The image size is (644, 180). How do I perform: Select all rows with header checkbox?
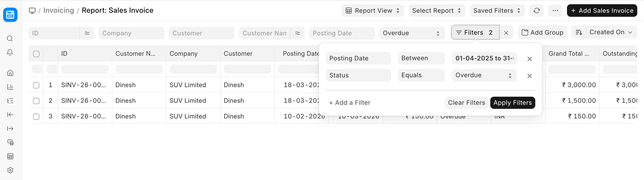36,54
